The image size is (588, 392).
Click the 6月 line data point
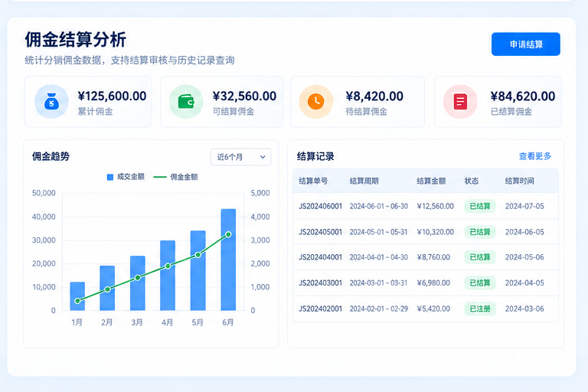pos(228,234)
